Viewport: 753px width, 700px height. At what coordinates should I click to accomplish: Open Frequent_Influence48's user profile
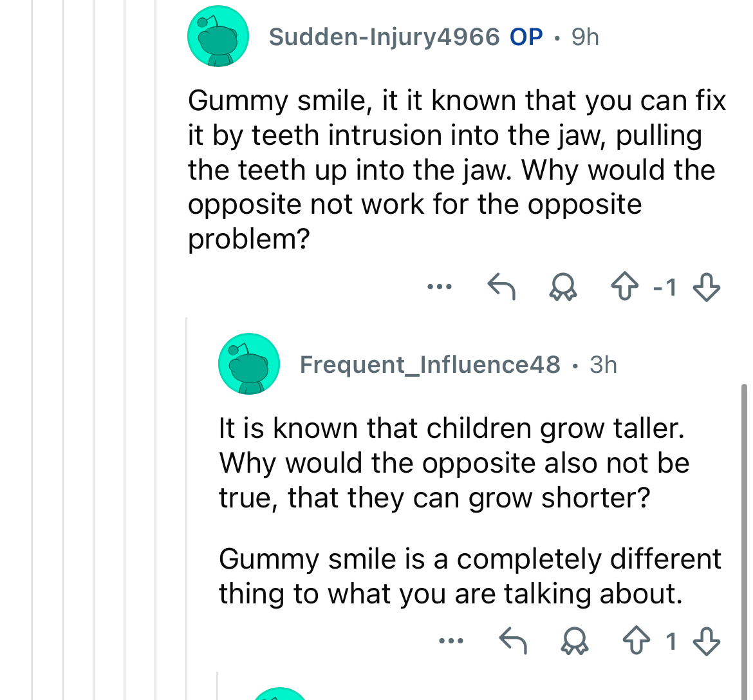(x=430, y=365)
